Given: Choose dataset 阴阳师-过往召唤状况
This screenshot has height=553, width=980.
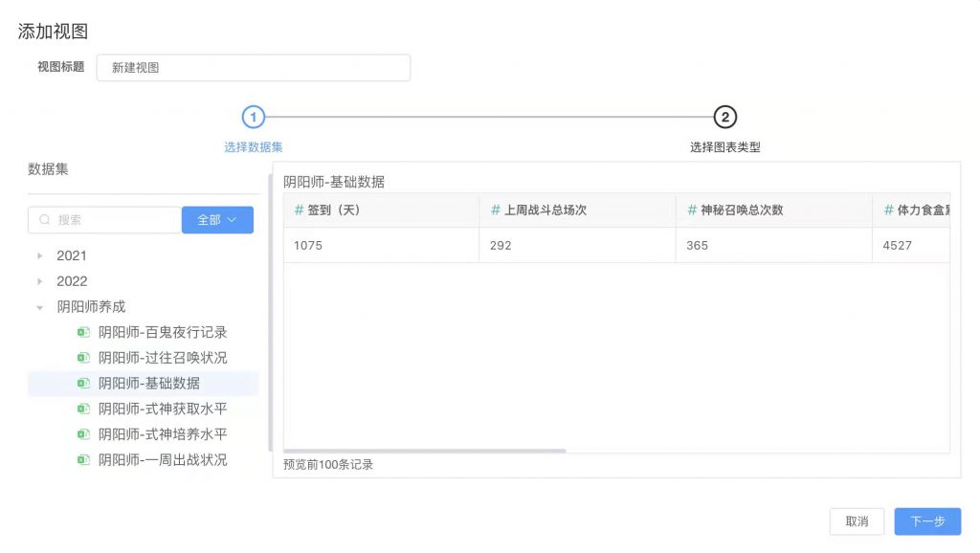Looking at the screenshot, I should (x=163, y=358).
